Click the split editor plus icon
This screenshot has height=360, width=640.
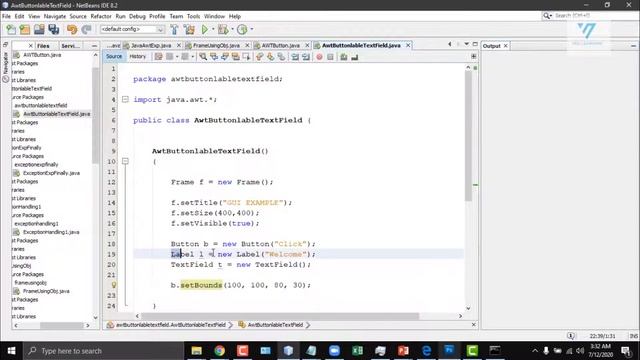[473, 56]
